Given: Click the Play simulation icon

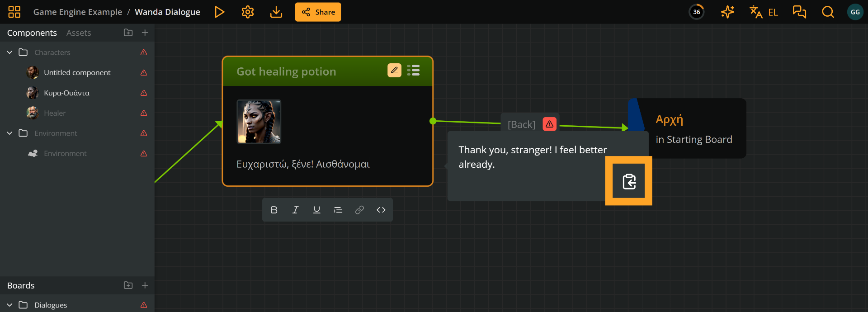Looking at the screenshot, I should (220, 12).
